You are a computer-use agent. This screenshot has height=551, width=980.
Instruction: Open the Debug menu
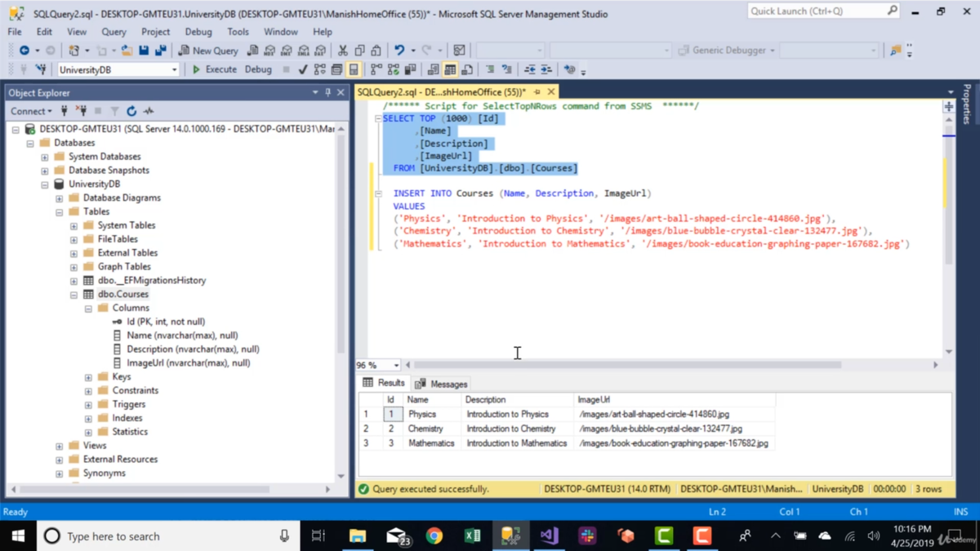tap(198, 32)
